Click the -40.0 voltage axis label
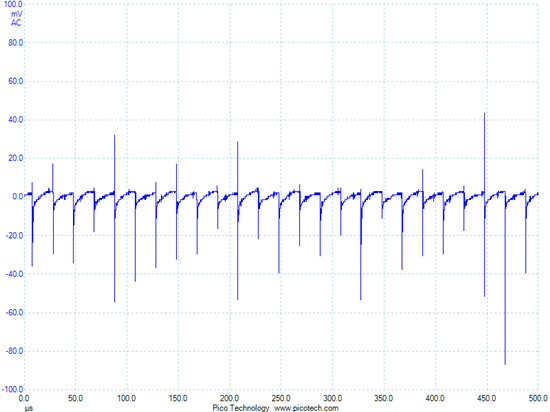 (14, 274)
